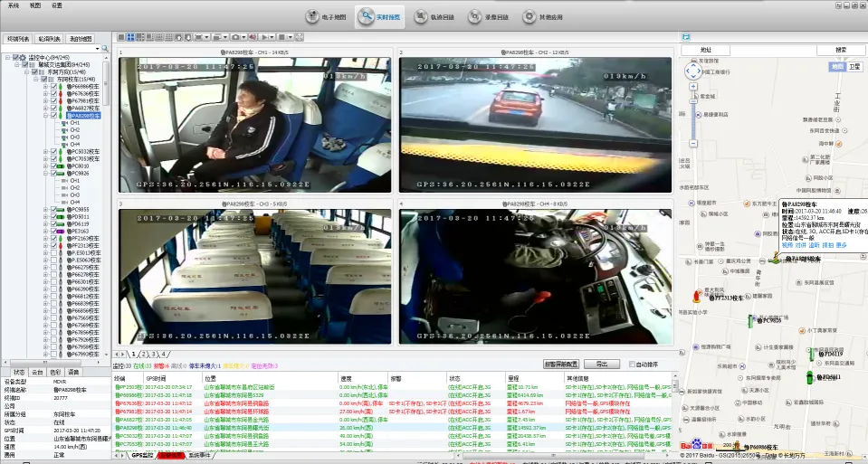Screen dimensions: 868x464
Task: Open the 系统 menu
Action: pos(14,5)
